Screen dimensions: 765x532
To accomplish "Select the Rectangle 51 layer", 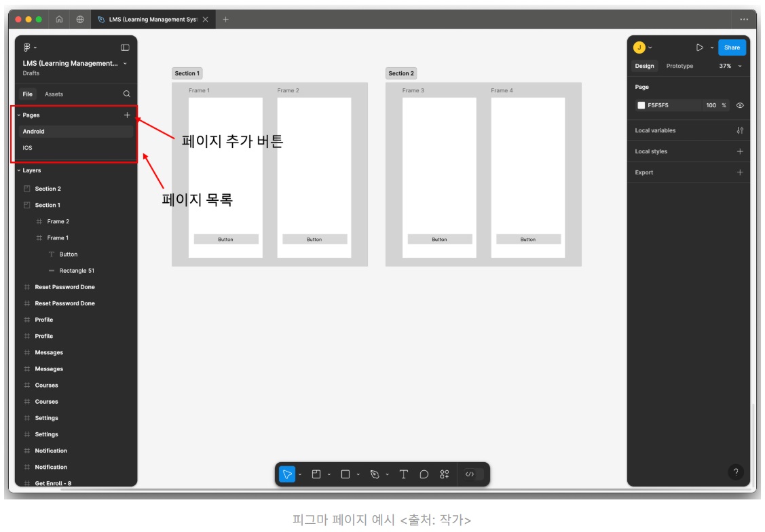I will tap(75, 271).
